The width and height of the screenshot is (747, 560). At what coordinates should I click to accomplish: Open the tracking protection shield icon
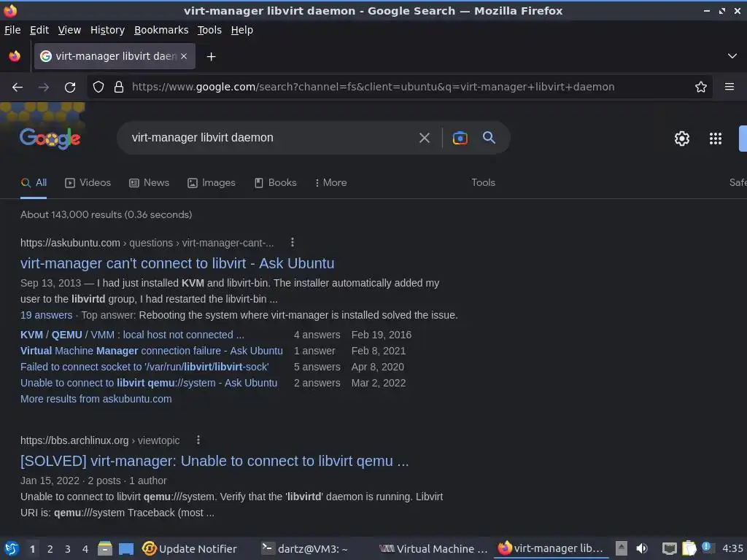(98, 87)
